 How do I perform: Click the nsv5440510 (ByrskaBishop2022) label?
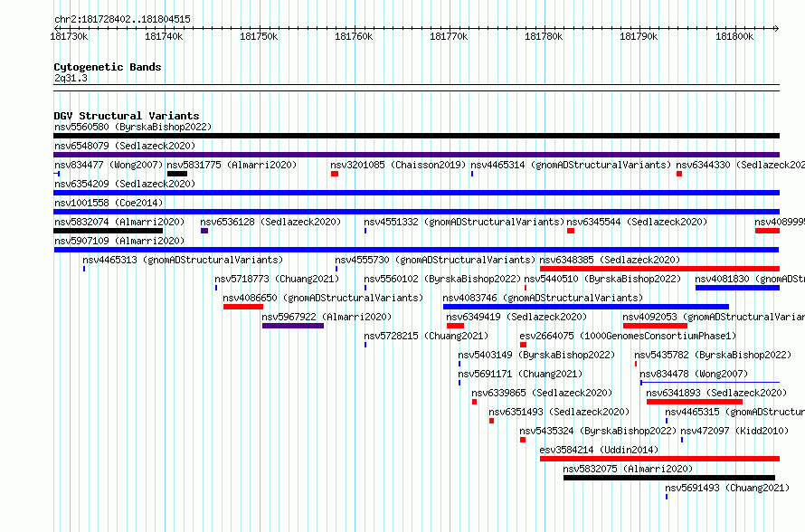point(602,279)
